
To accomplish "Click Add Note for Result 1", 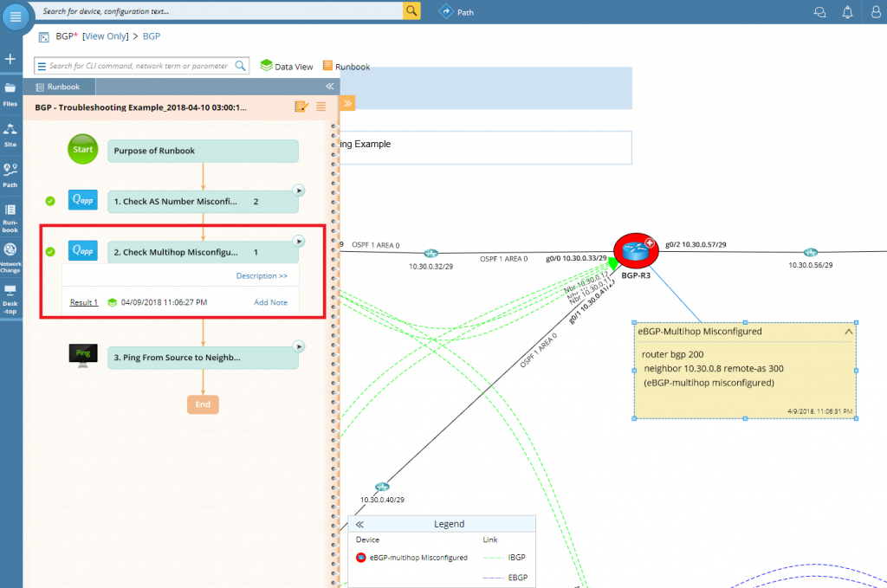I will click(270, 302).
